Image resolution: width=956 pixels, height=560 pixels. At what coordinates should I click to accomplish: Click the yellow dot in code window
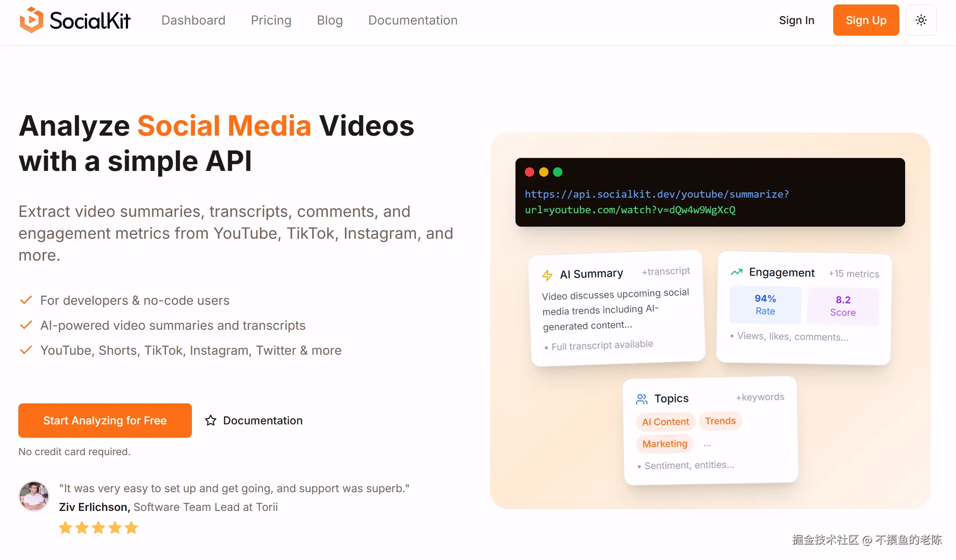544,172
